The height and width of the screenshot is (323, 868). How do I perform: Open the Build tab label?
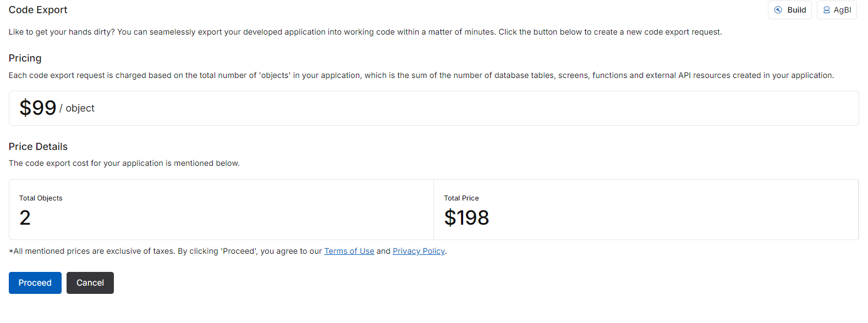(x=796, y=10)
